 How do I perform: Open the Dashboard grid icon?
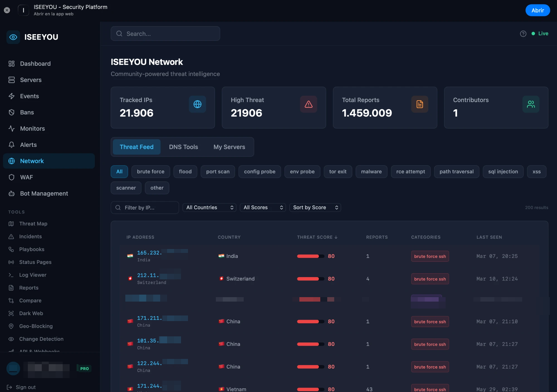[11, 64]
